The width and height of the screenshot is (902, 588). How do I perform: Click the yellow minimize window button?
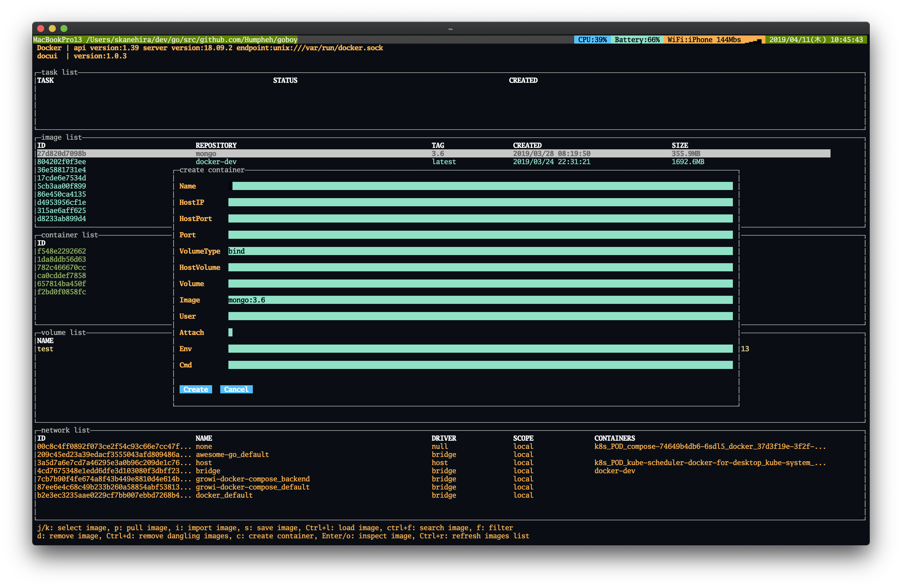[52, 28]
